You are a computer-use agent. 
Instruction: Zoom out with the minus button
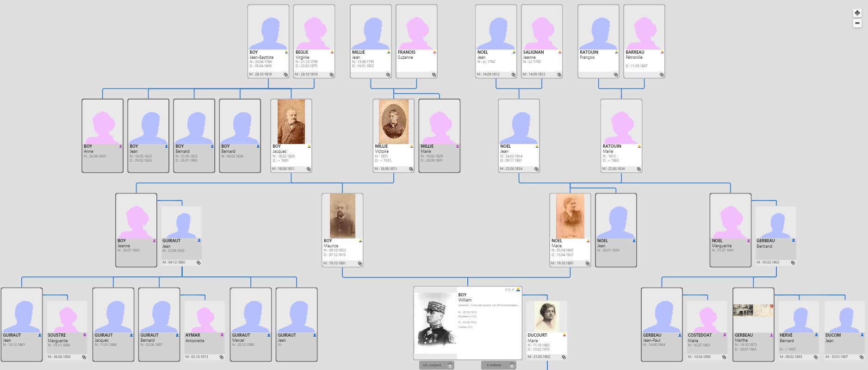(x=857, y=23)
